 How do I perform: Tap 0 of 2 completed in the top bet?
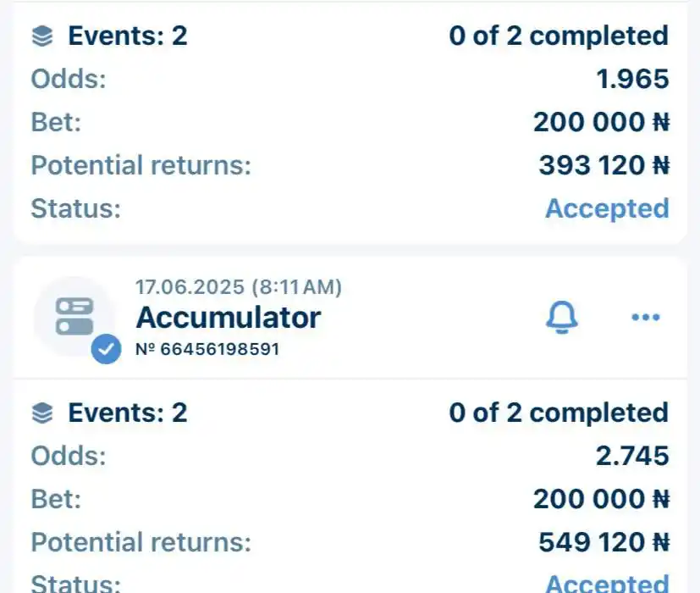(559, 36)
